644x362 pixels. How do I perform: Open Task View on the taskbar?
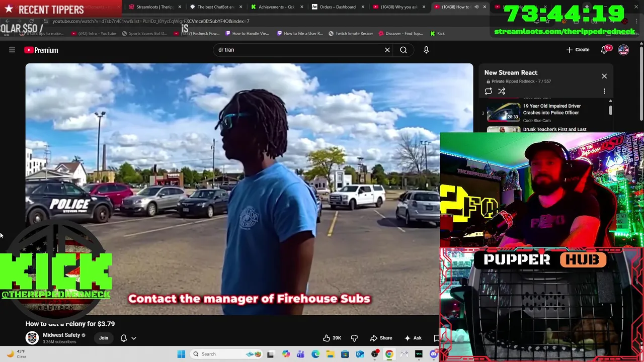pyautogui.click(x=271, y=354)
